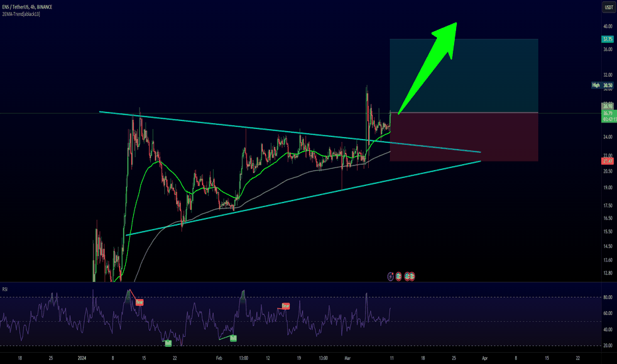
Task: Click the 12.80 price axis label
Action: click(x=608, y=273)
